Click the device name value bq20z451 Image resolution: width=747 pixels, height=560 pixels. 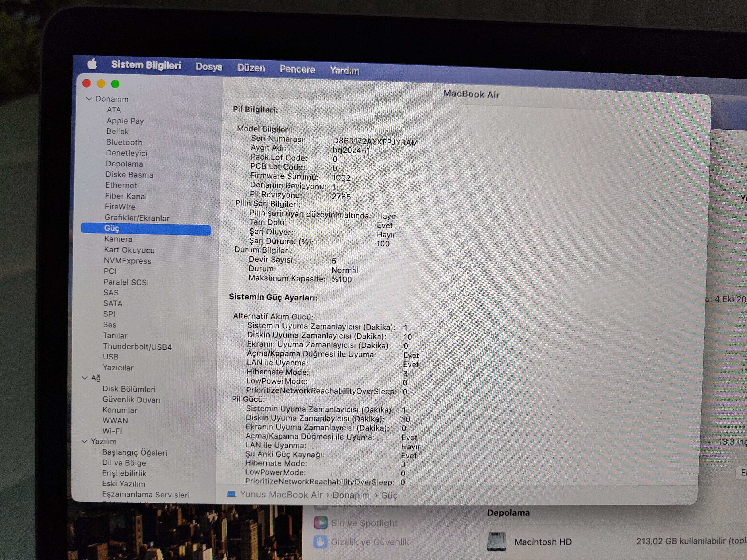pyautogui.click(x=351, y=151)
